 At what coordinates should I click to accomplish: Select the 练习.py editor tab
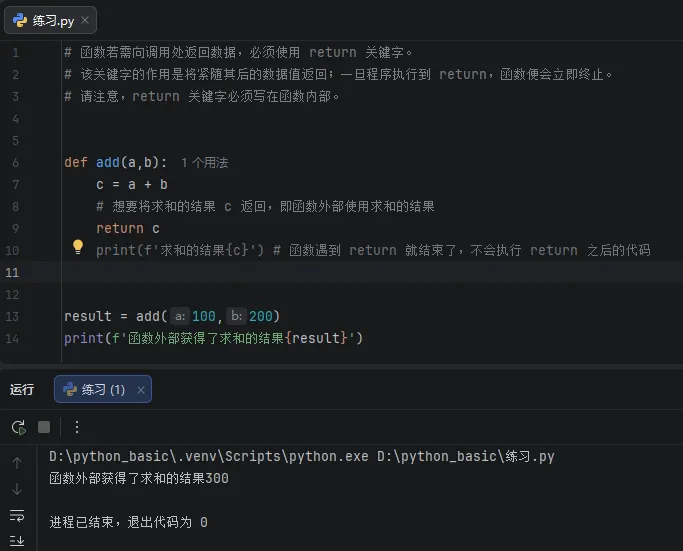46,20
